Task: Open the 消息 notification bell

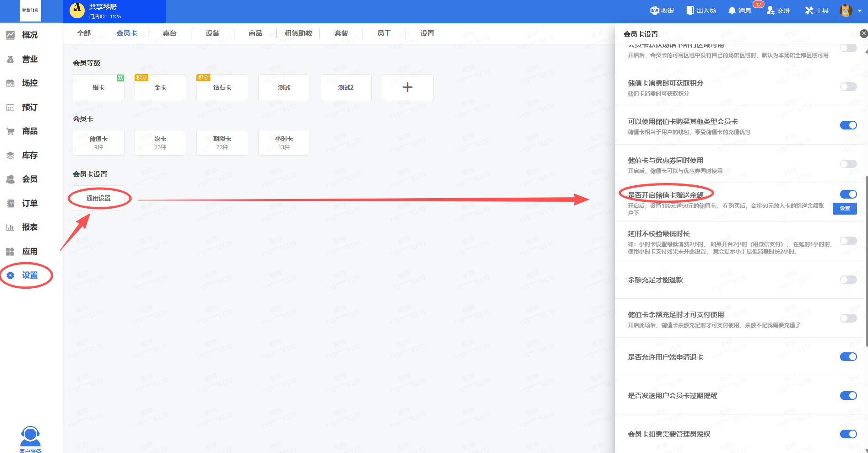Action: click(x=732, y=11)
